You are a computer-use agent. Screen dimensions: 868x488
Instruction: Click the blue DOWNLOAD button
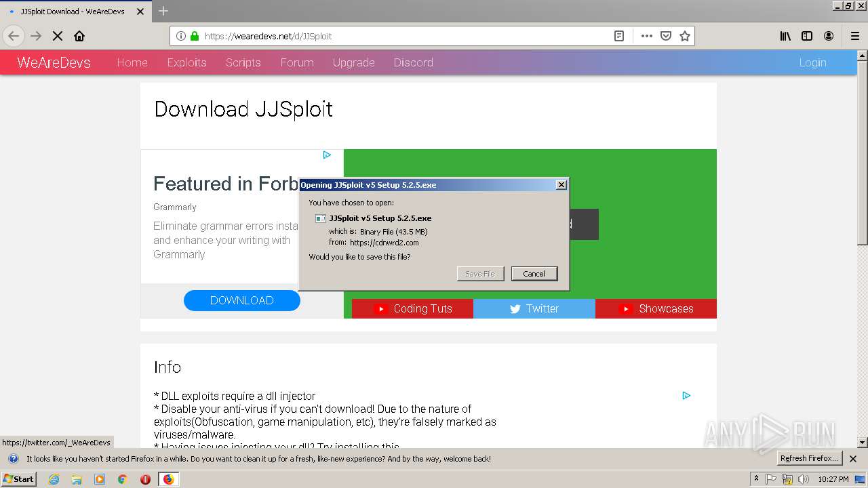[241, 300]
